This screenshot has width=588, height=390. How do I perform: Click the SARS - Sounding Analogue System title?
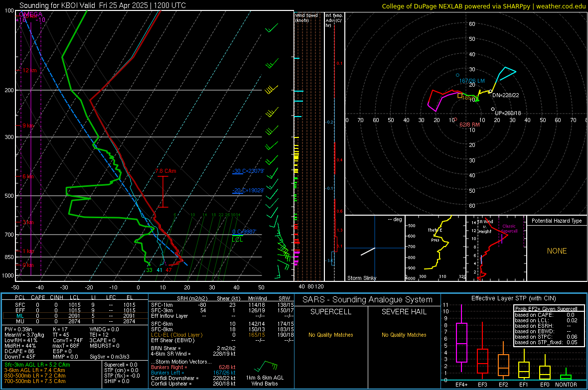click(x=368, y=300)
